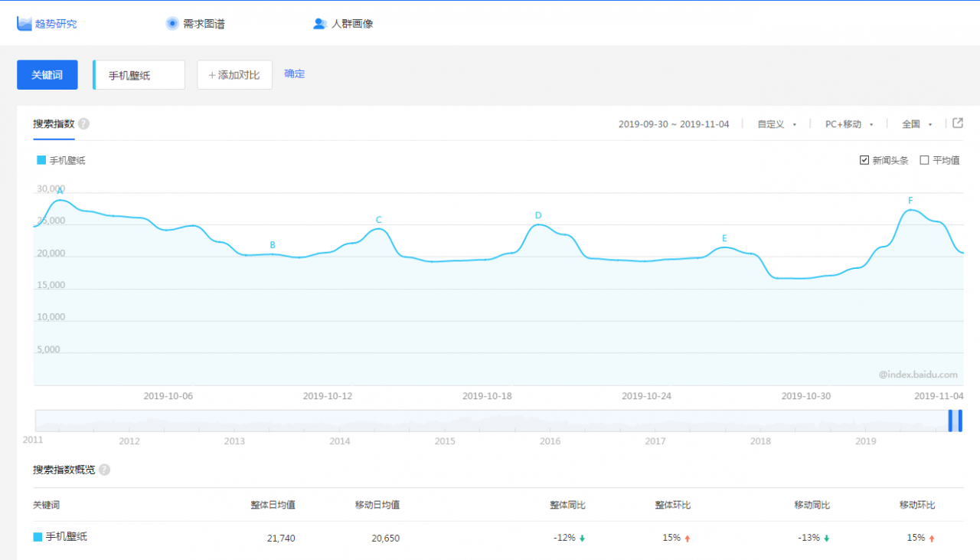Click the 整体同比 column header
The width and height of the screenshot is (980, 560).
pos(567,505)
